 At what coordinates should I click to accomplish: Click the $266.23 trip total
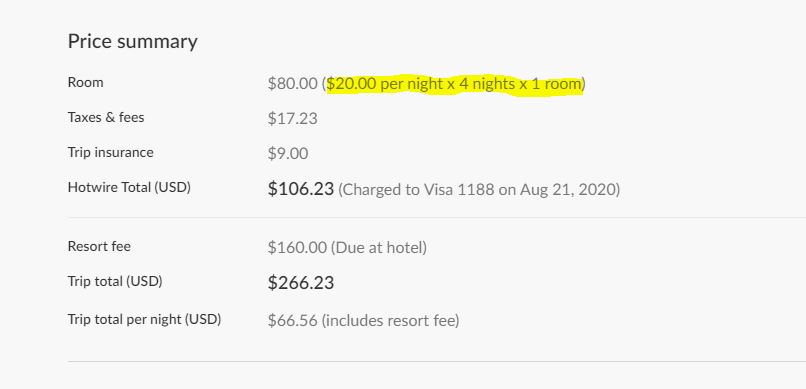(301, 283)
